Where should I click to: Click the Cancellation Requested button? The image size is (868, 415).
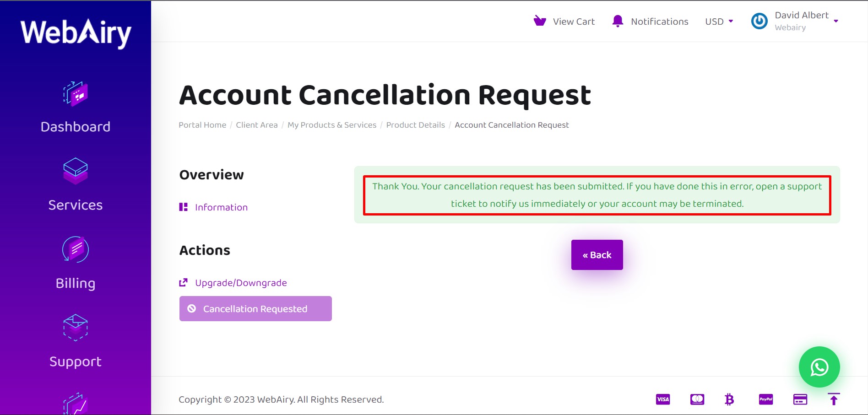(x=255, y=309)
